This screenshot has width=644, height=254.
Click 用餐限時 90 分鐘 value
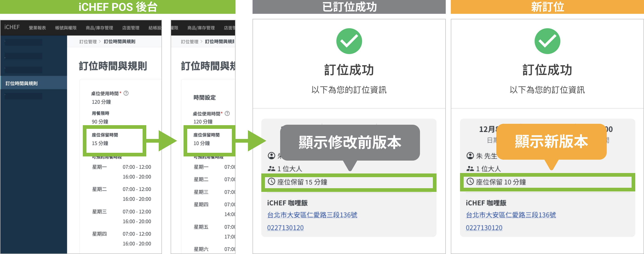pyautogui.click(x=100, y=121)
